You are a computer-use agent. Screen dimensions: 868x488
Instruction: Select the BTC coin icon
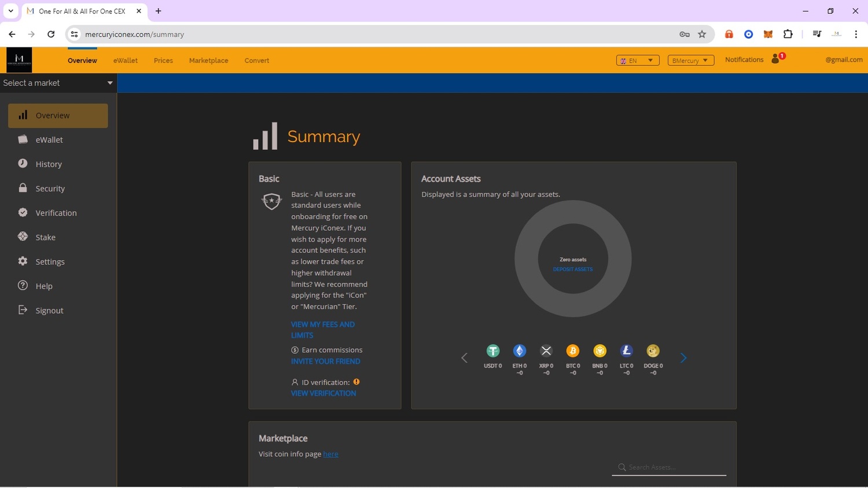click(573, 351)
